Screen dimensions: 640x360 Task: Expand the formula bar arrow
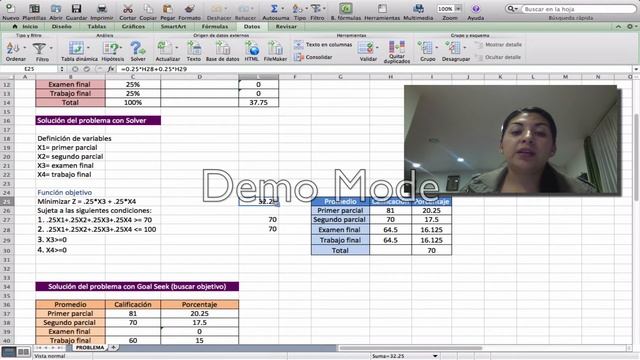pos(636,69)
